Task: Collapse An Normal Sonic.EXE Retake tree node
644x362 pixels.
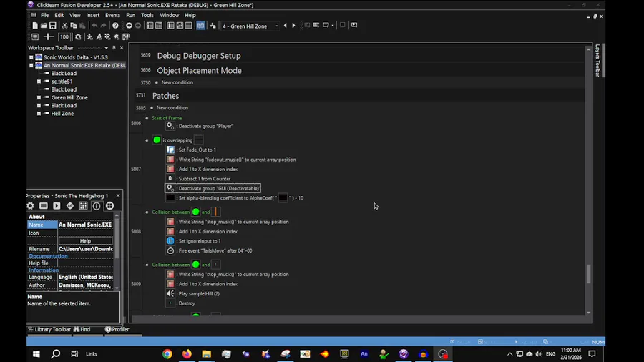Action: [x=31, y=65]
